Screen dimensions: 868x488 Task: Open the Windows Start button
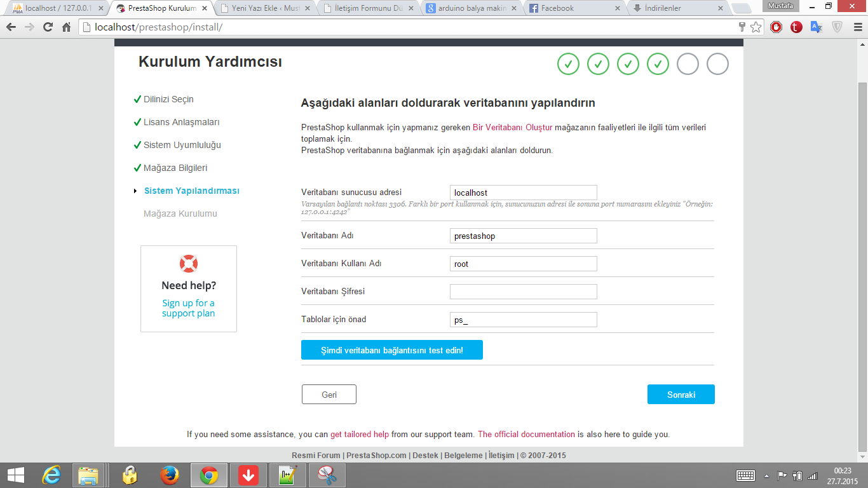(x=15, y=475)
